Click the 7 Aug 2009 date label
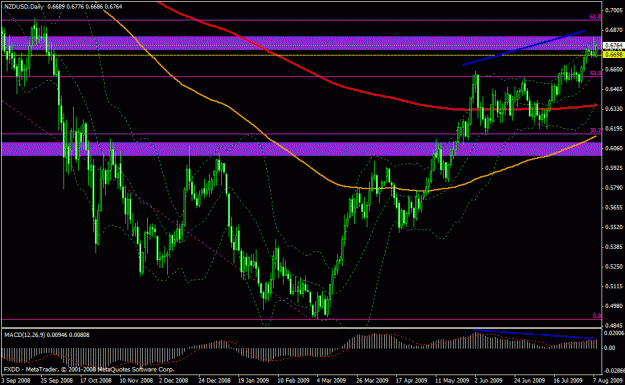The height and width of the screenshot is (385, 625). [607, 381]
